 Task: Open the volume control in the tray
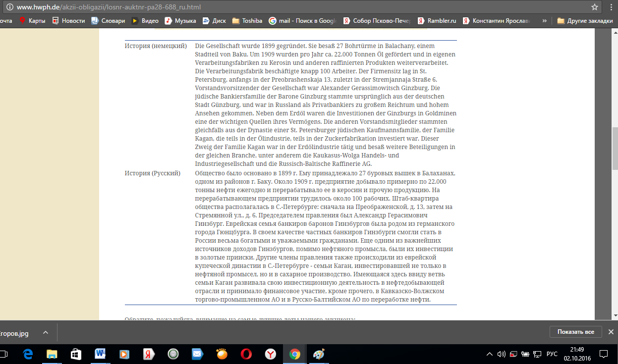(x=502, y=354)
